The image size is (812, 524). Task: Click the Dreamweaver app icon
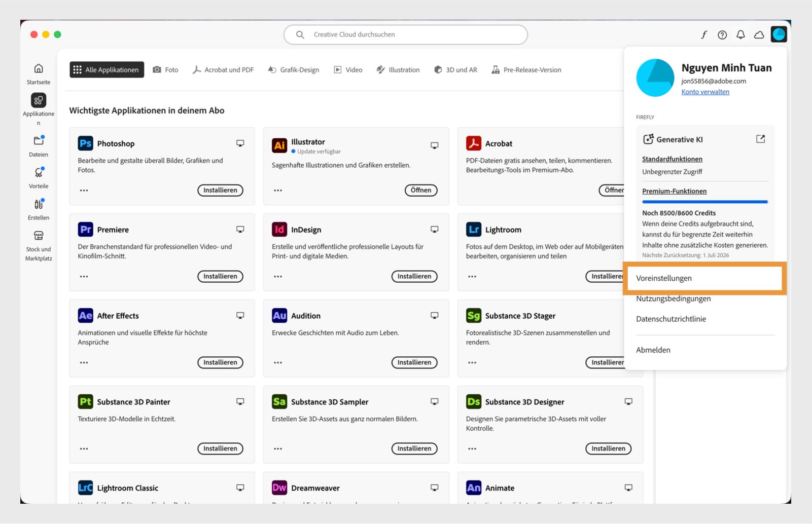pos(279,488)
